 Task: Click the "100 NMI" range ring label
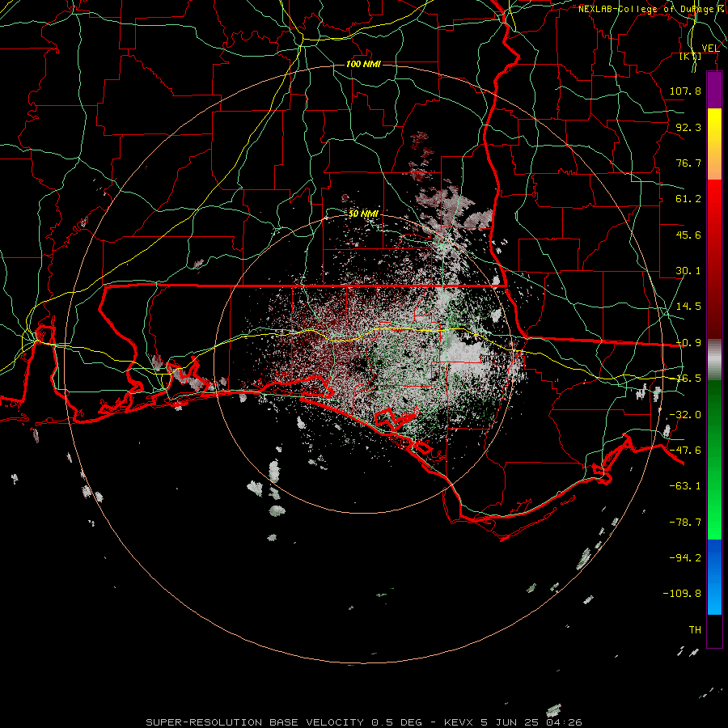coord(363,64)
